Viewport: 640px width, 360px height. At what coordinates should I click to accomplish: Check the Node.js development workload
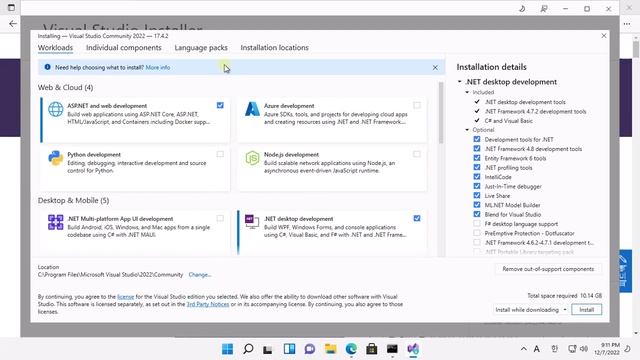417,154
